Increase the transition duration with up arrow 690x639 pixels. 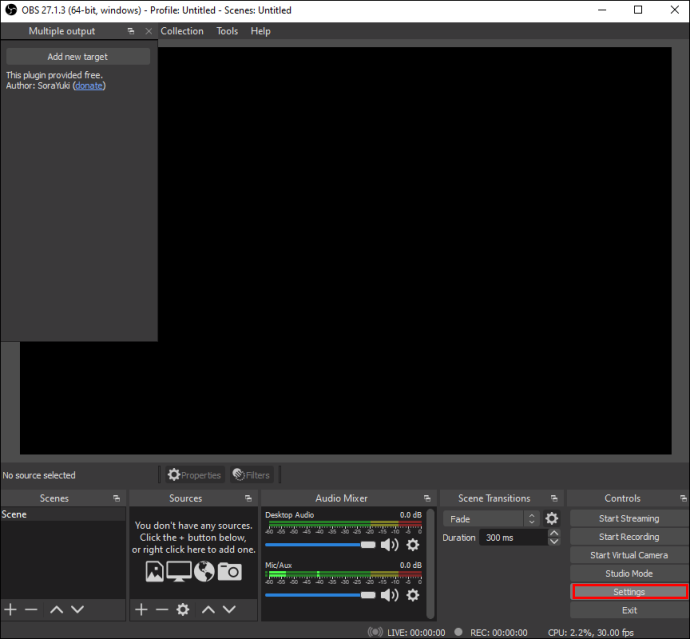pyautogui.click(x=554, y=533)
